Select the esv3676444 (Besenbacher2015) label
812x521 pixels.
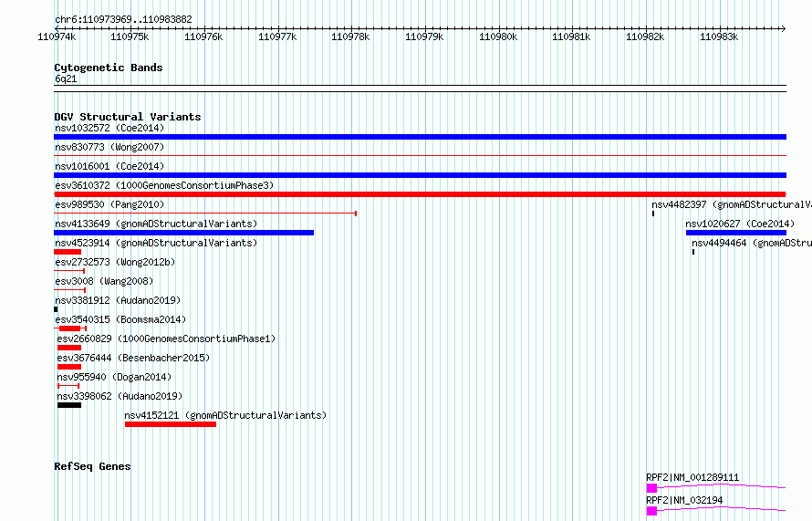tap(133, 358)
